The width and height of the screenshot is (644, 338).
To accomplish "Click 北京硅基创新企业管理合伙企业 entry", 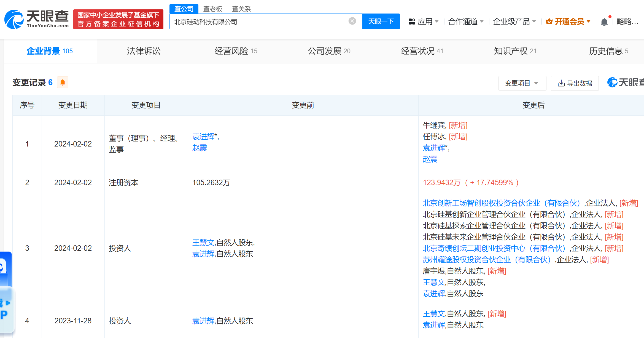I will click(523, 214).
